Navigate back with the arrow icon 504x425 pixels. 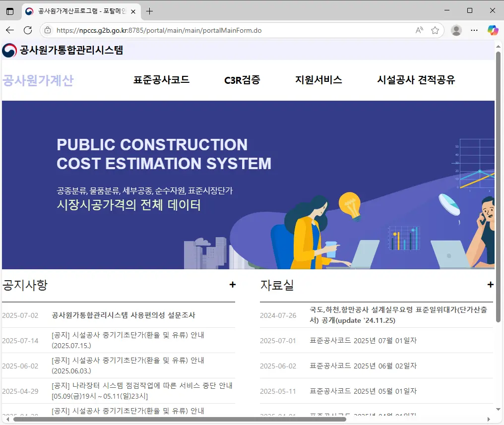(x=10, y=30)
